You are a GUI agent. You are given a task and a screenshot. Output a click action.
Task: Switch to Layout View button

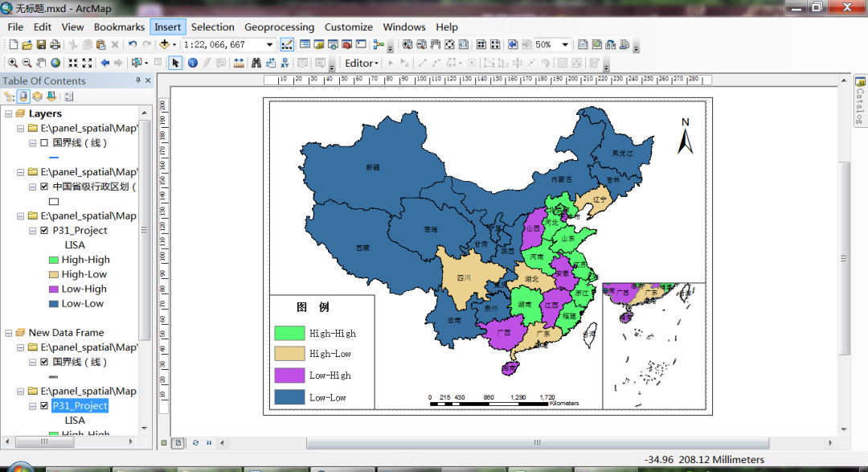click(x=178, y=442)
